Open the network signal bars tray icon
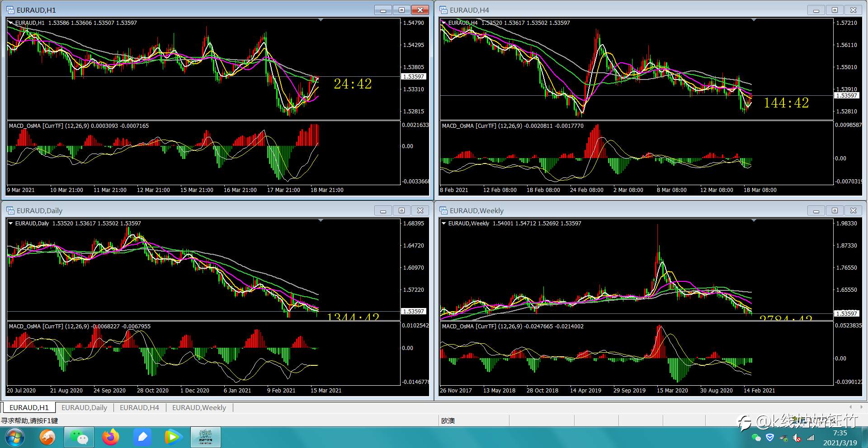The height and width of the screenshot is (448, 868). [x=811, y=438]
